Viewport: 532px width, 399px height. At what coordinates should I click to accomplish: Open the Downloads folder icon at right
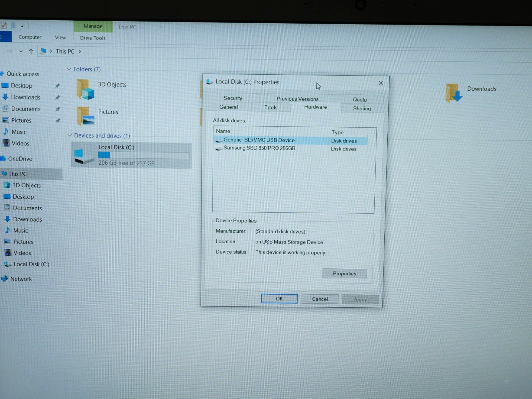click(x=454, y=92)
